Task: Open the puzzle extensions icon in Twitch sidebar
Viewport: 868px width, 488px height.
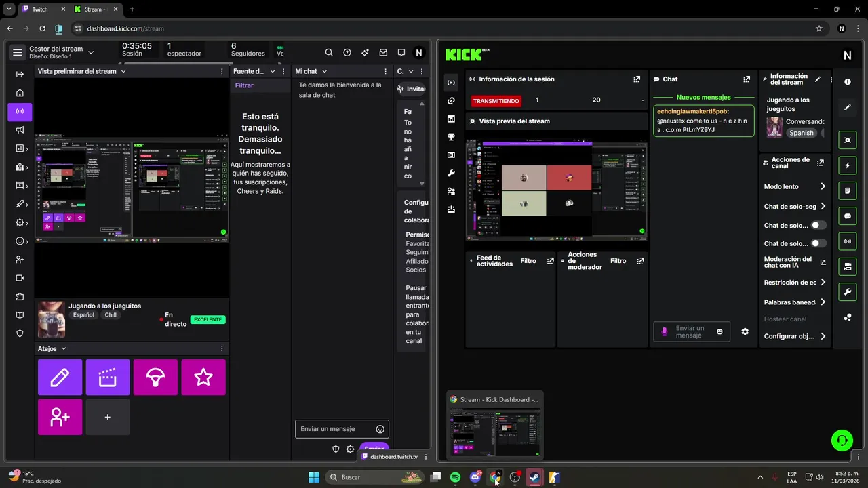Action: 20,296
